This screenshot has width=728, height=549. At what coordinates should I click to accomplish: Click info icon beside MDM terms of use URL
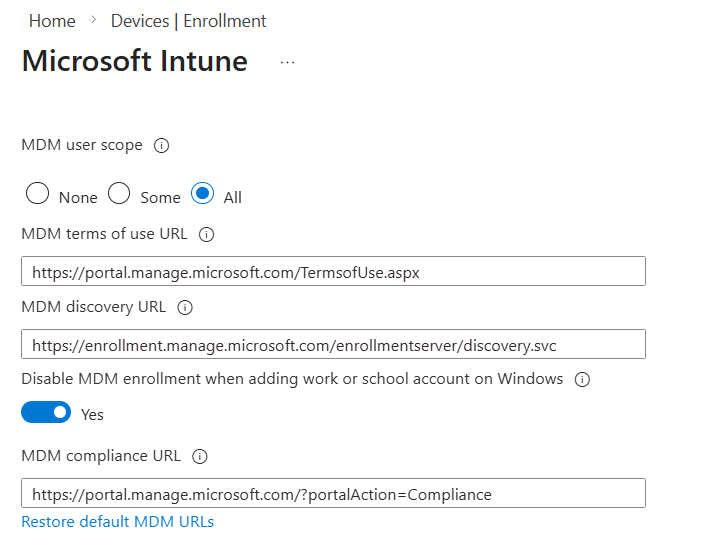[x=207, y=235]
